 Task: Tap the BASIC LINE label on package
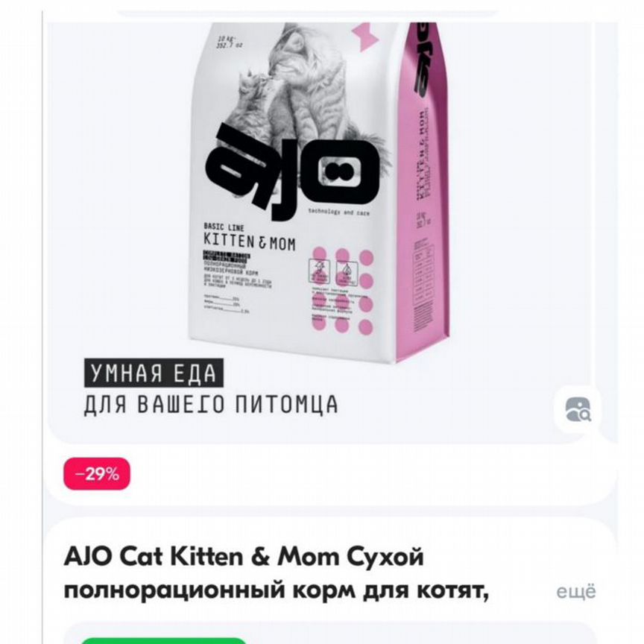click(224, 227)
